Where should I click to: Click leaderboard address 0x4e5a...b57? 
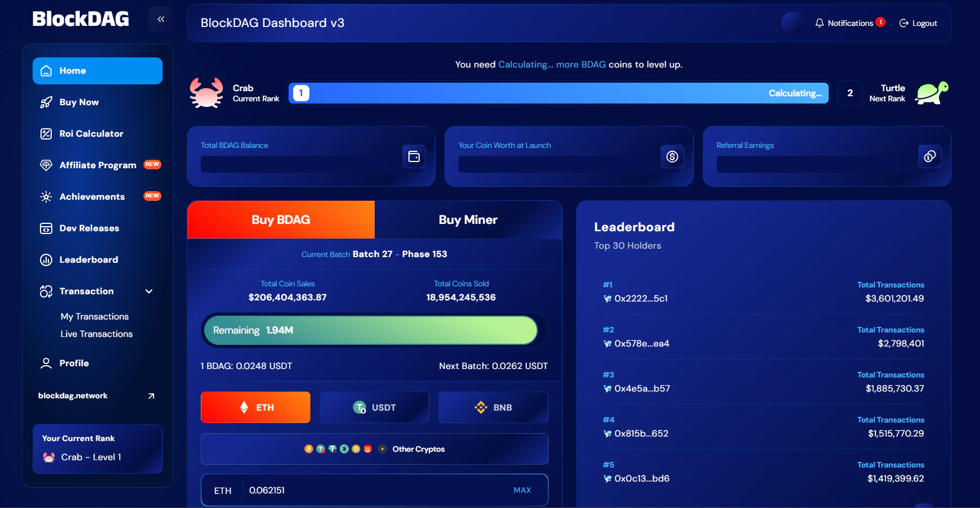642,389
